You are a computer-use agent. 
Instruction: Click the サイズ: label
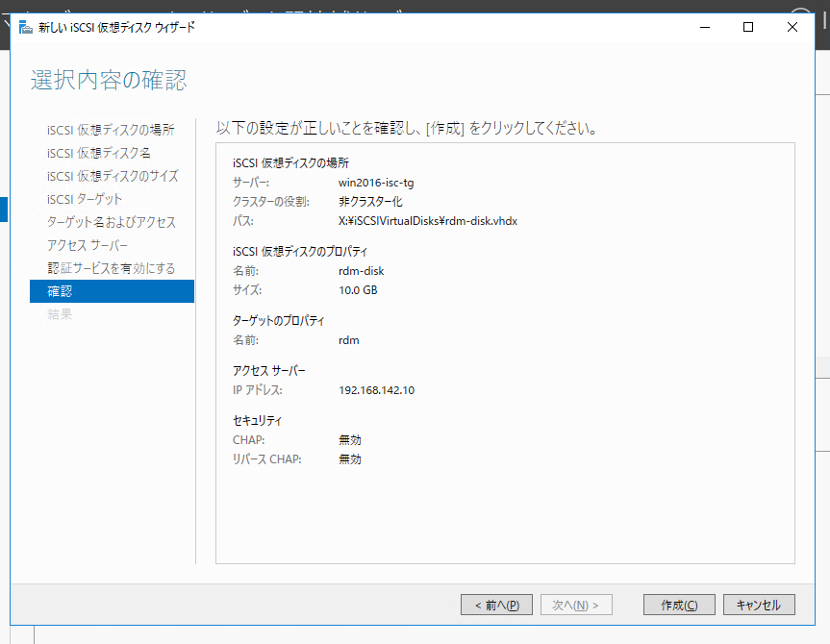point(247,290)
